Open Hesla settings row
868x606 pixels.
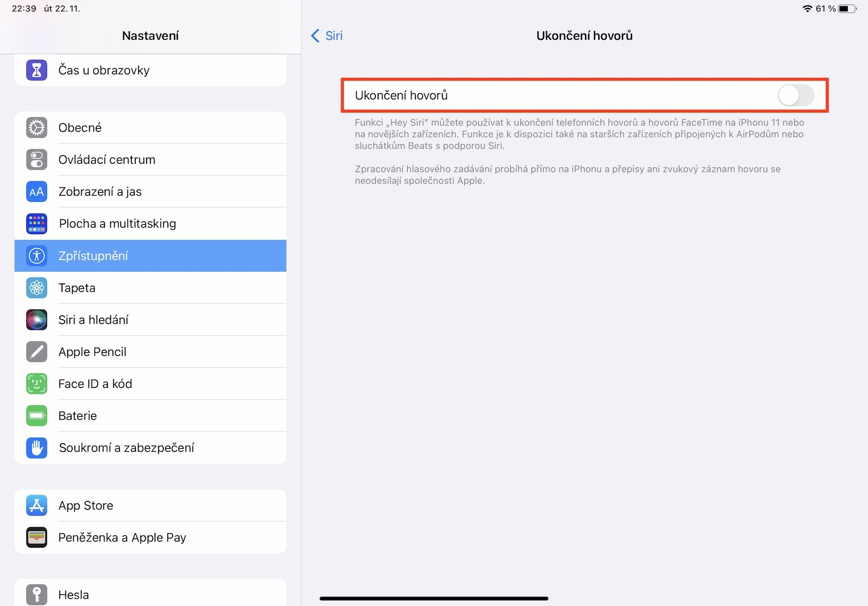(150, 594)
